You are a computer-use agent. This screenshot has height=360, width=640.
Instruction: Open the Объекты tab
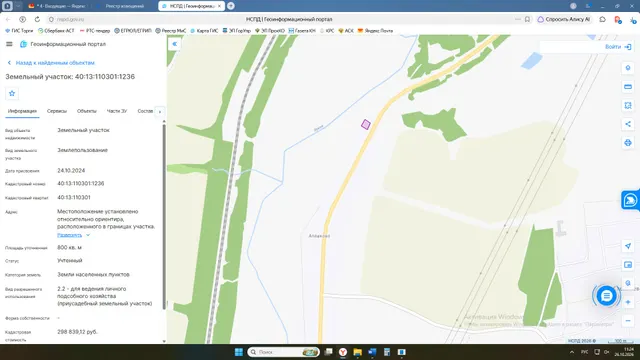pos(87,111)
